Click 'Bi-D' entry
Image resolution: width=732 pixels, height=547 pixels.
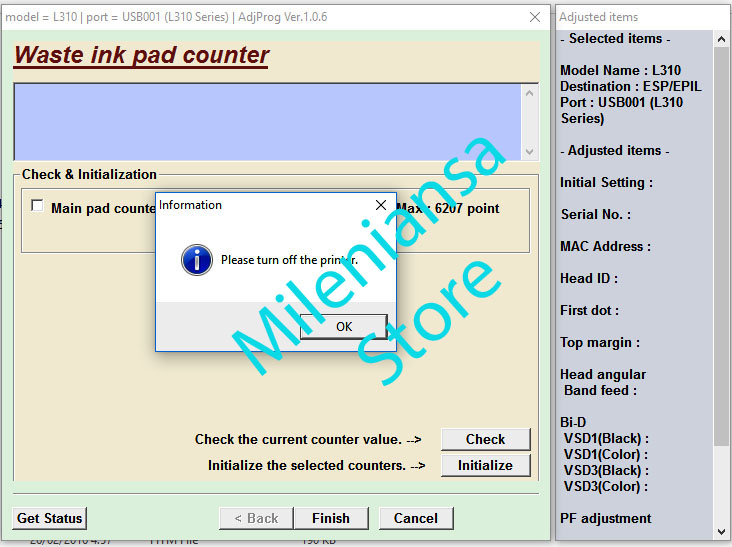573,422
